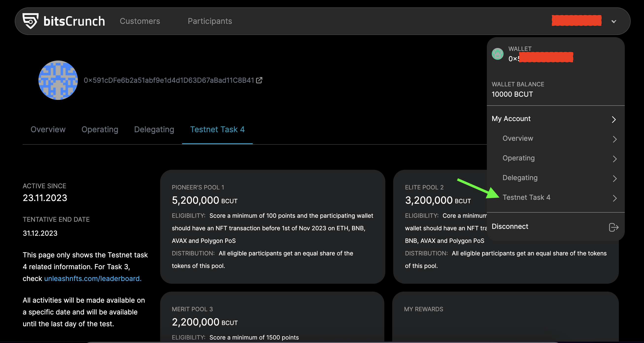Open the unleashnfts.com/leaderboard link

pos(93,278)
